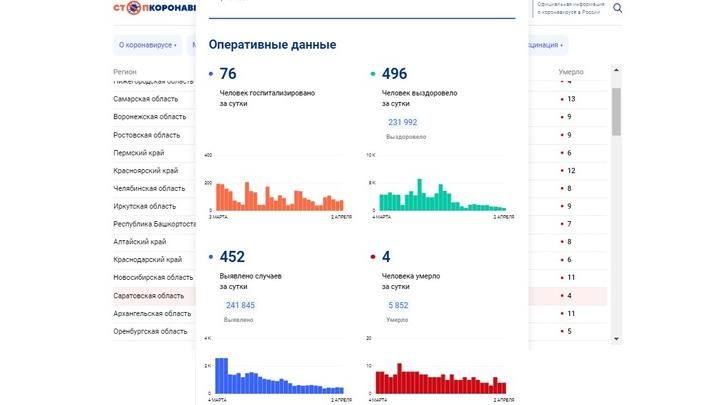Open the vaccination dropdown menu on the right

[x=545, y=45]
